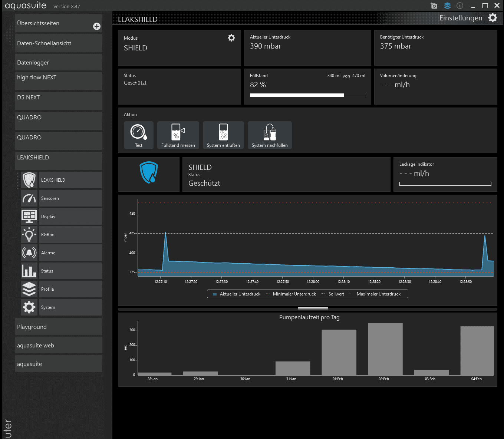Expand the first QUADRO device
This screenshot has height=439, width=504.
[59, 121]
